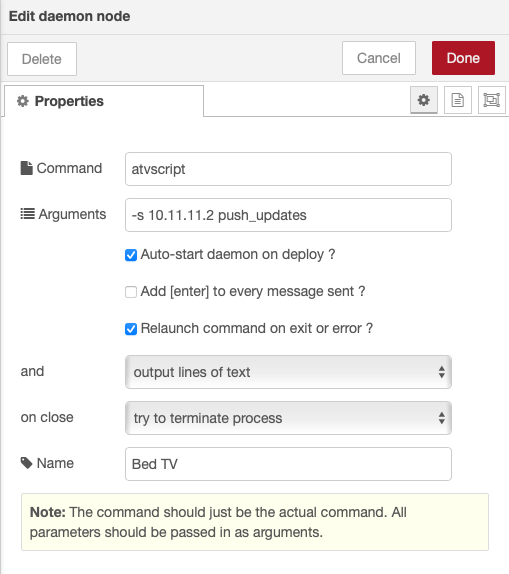Viewport: 509px width, 574px height.
Task: Click the file icon beside Command
Action: coord(26,168)
